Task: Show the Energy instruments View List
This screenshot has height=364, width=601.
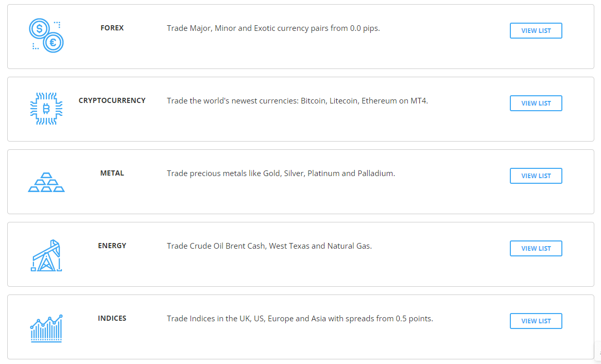Action: click(536, 249)
